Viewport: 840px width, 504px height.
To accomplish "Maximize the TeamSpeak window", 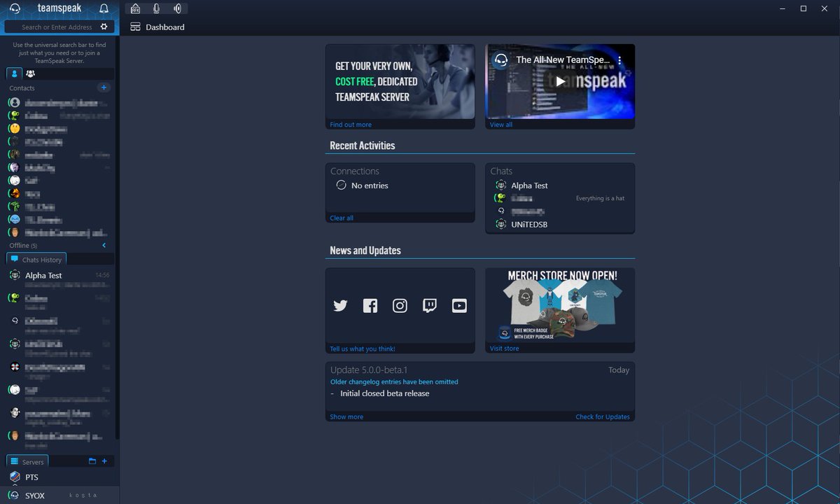I will (804, 8).
